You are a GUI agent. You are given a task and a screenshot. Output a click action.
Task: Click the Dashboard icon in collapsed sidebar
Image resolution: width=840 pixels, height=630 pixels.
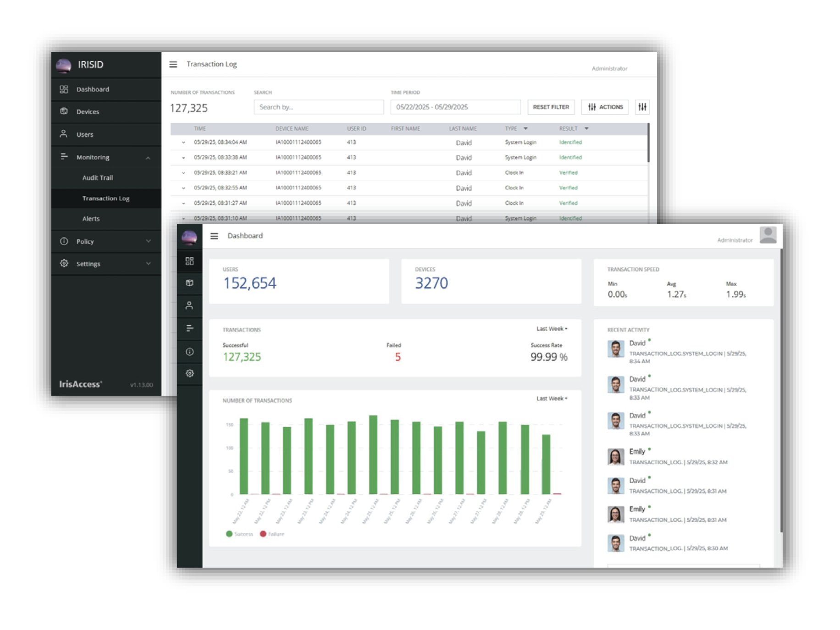click(x=189, y=261)
